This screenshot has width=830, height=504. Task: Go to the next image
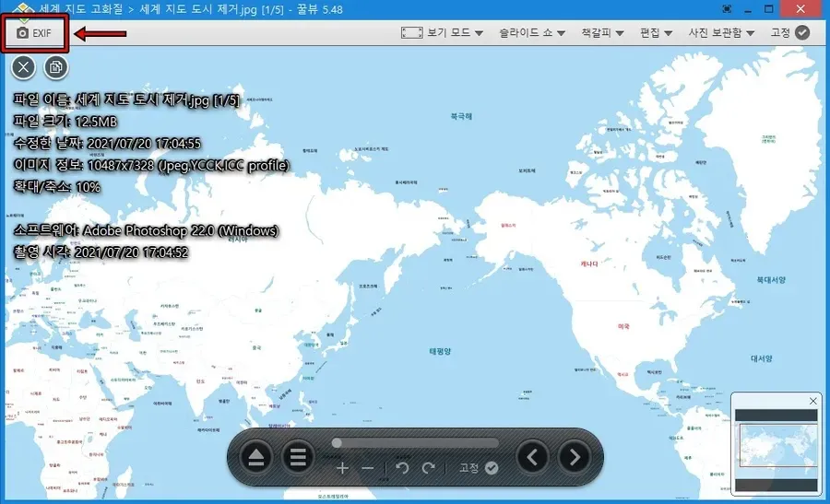[x=575, y=457]
